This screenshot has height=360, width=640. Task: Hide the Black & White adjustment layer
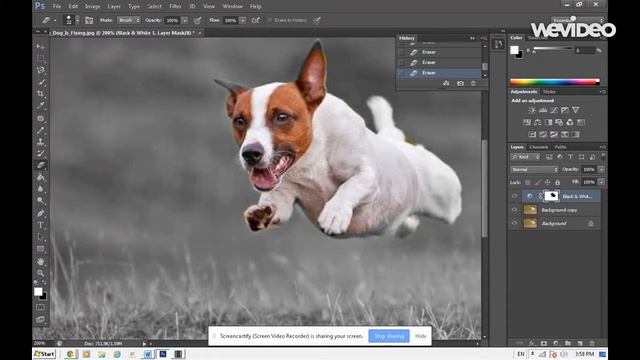514,196
